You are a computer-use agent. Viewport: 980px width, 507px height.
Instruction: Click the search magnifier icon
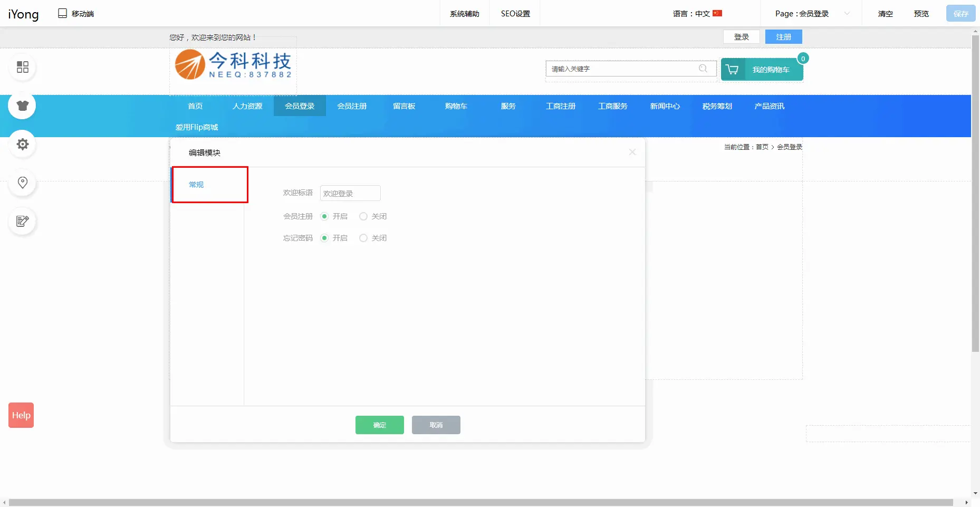703,69
